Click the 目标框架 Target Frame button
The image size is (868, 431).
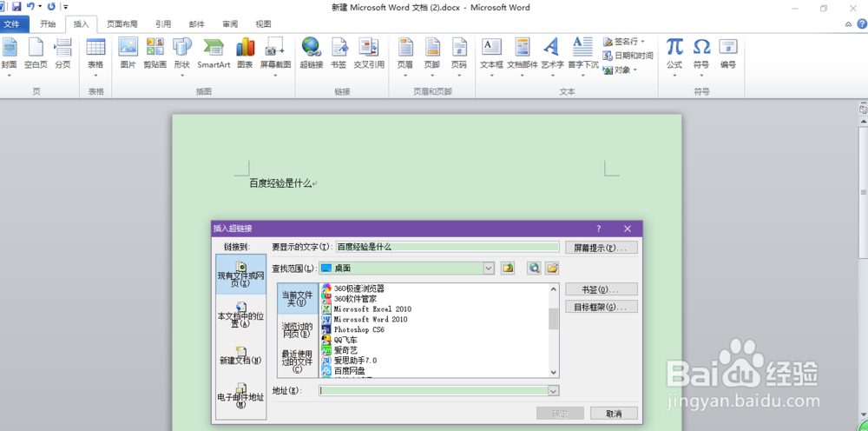tap(602, 307)
